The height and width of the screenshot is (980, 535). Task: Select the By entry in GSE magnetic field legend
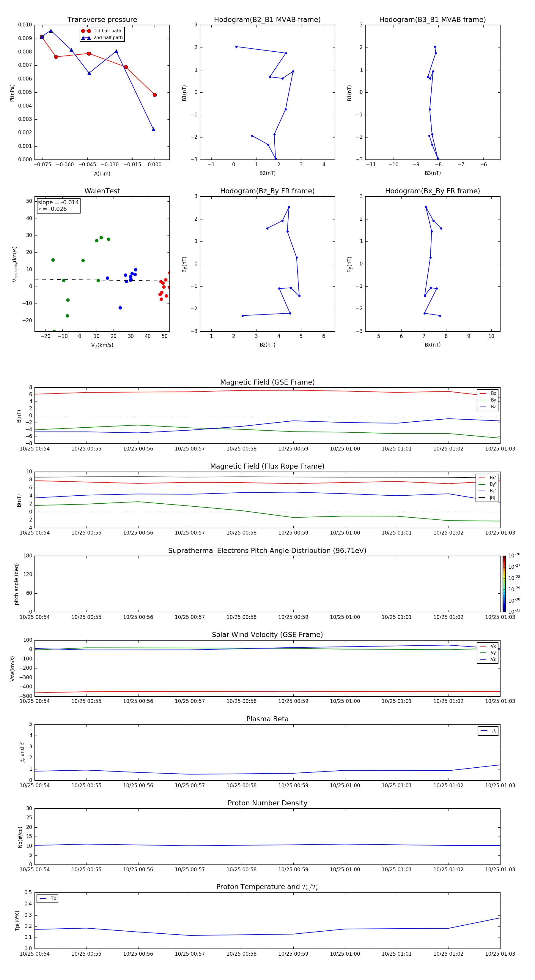point(488,400)
